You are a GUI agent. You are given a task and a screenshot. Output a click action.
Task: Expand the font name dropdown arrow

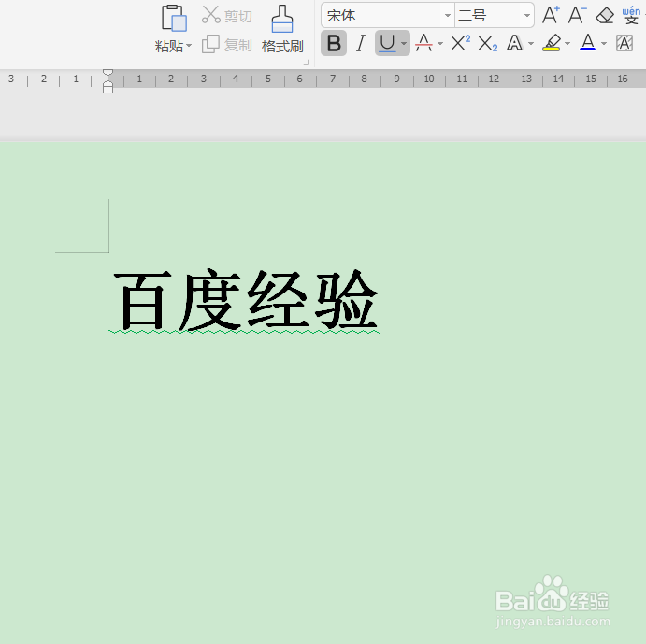[448, 16]
